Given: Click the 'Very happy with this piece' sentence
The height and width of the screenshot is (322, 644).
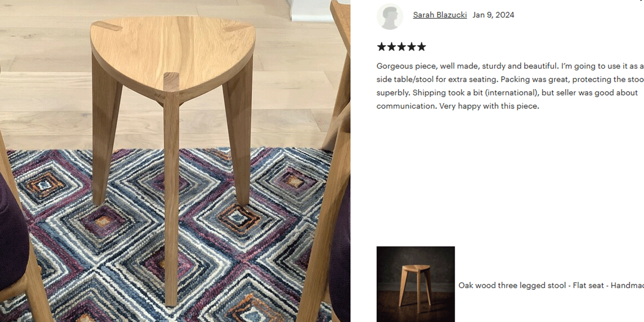Looking at the screenshot, I should (489, 106).
